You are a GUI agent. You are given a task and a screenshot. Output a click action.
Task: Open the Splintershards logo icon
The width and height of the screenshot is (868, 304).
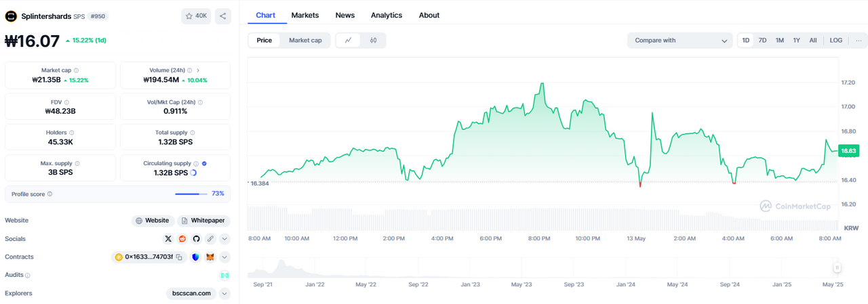11,16
